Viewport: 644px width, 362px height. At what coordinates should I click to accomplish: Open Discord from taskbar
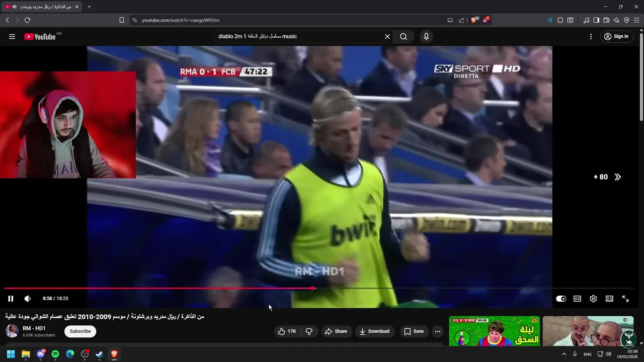[x=41, y=354]
